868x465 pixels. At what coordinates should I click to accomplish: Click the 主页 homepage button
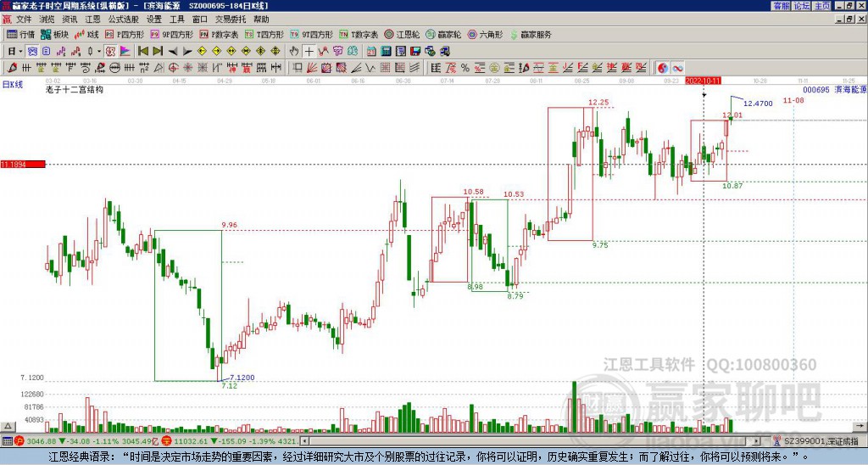click(x=822, y=6)
